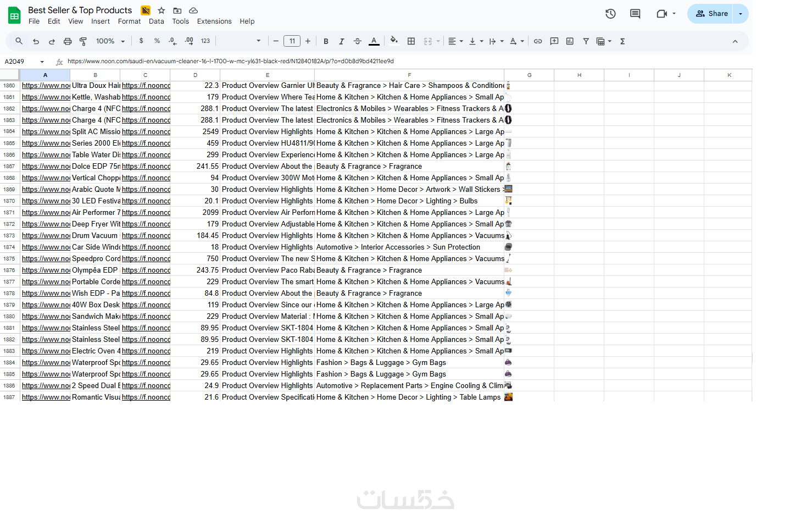Open the Data menu
Screen dimensions: 812x520
157,21
